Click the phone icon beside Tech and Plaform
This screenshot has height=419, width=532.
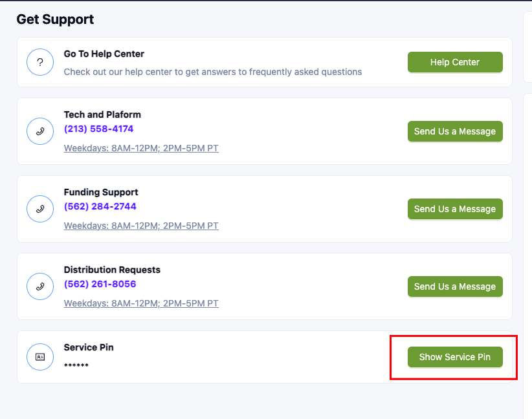click(x=40, y=131)
